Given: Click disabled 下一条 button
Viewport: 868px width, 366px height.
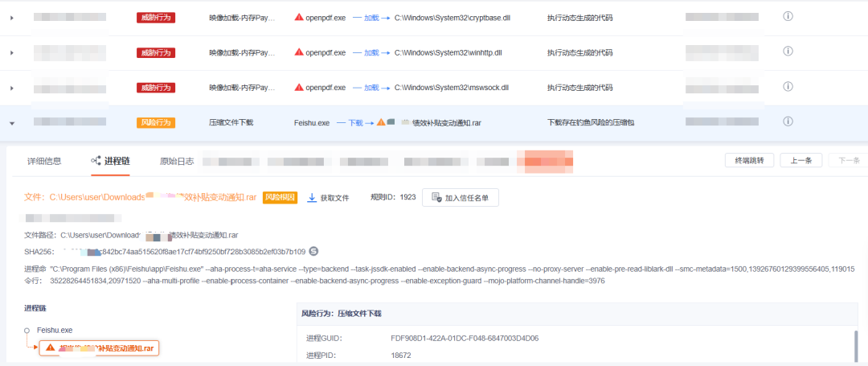Looking at the screenshot, I should (x=848, y=161).
